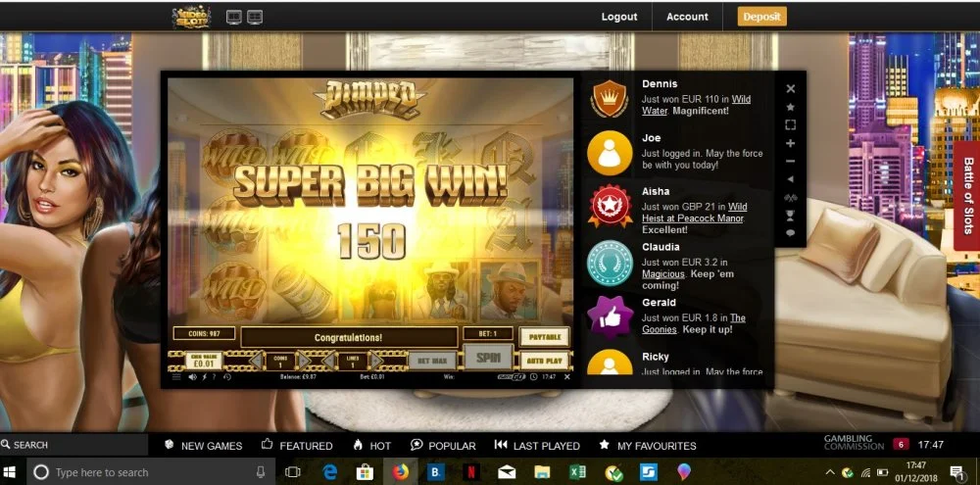Toggle fullscreen mode for the game
Image resolution: width=980 pixels, height=485 pixels.
pyautogui.click(x=790, y=125)
